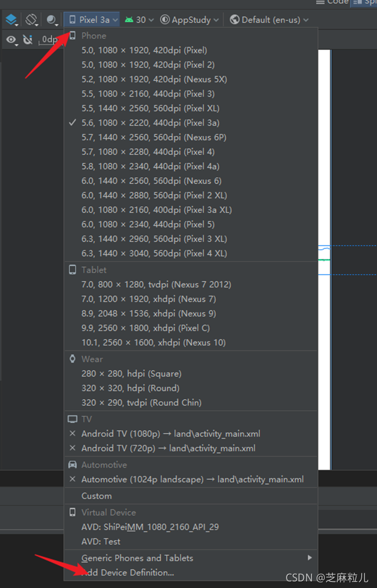Select the Nexus 6 device
Screen dimensions: 377x588
click(x=191, y=181)
